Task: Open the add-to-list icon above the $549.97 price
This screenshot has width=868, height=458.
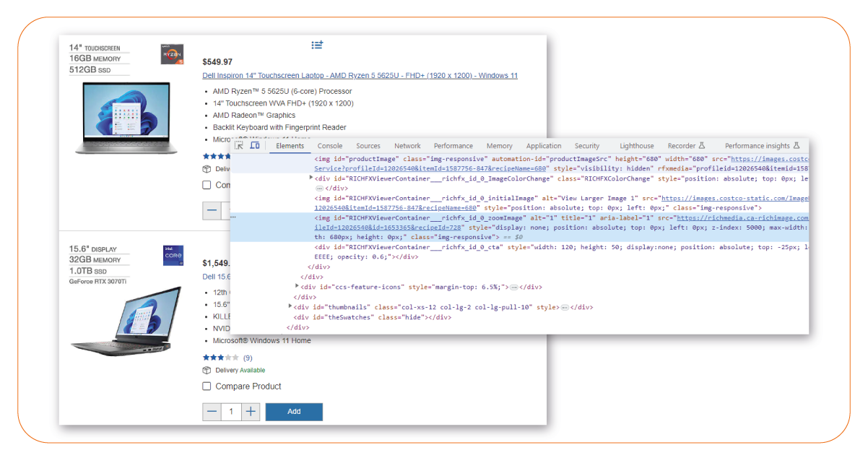Action: [317, 45]
